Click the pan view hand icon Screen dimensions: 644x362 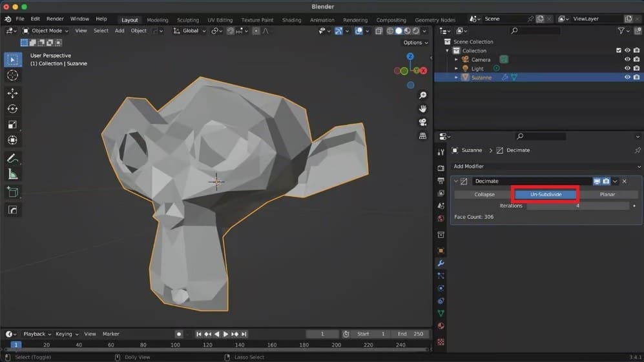(422, 109)
